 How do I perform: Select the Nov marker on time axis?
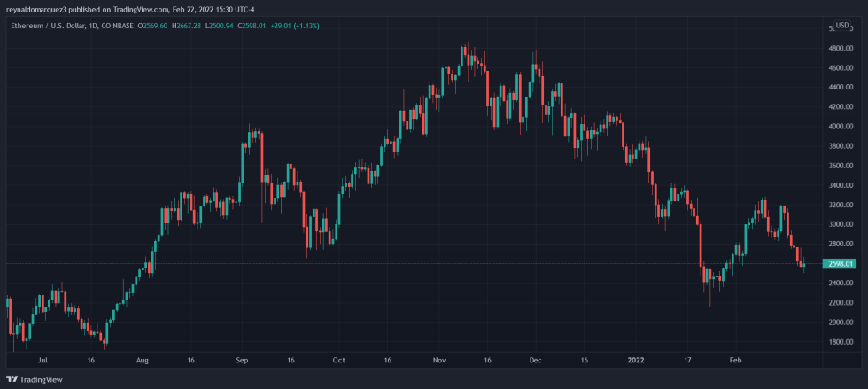coord(438,362)
